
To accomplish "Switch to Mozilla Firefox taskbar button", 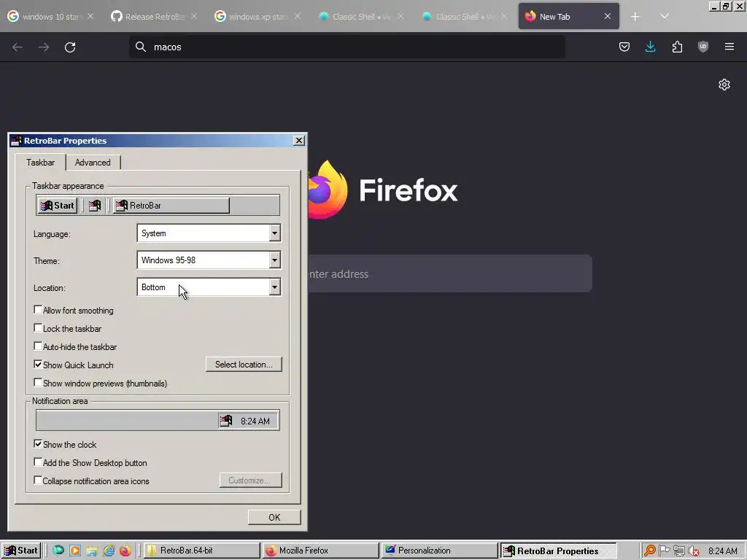I will [321, 551].
